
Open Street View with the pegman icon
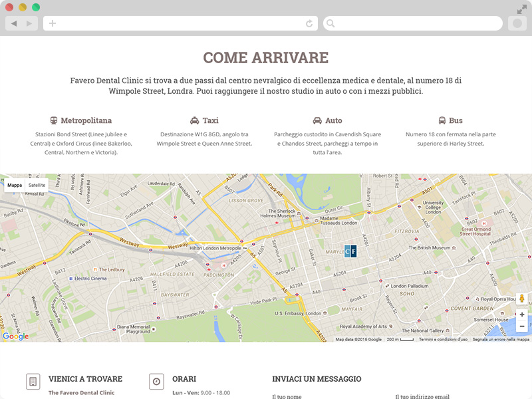pyautogui.click(x=522, y=299)
